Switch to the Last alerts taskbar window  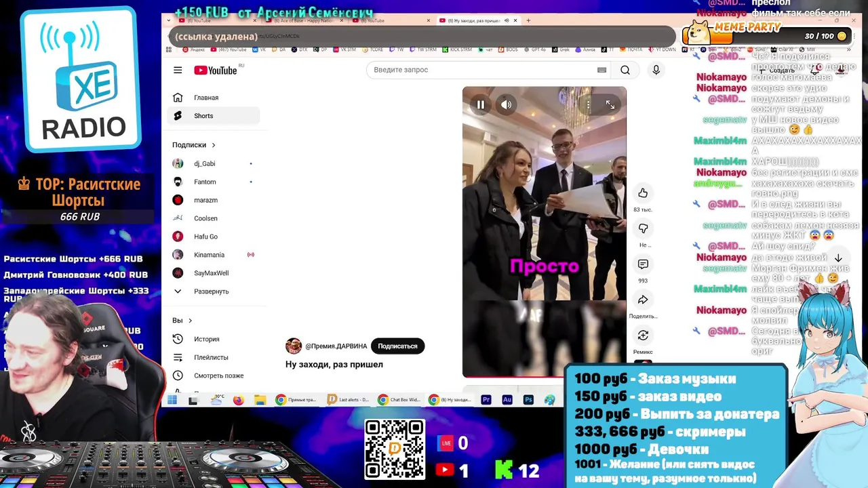pos(348,400)
